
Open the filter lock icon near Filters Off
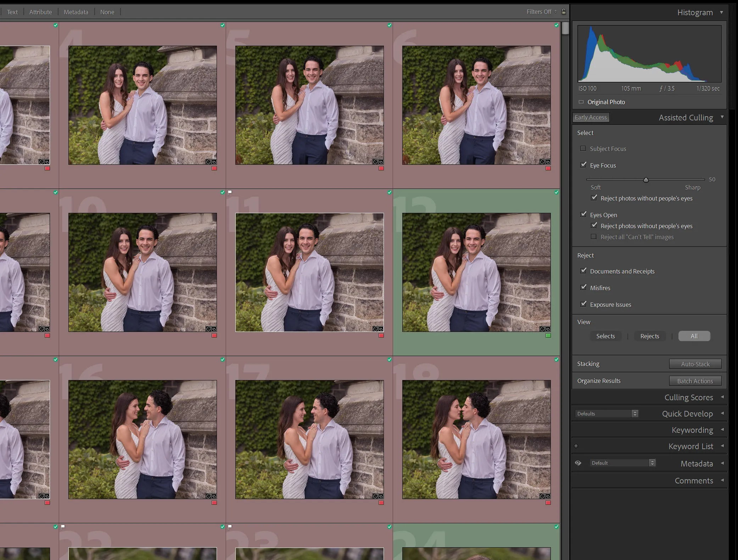click(x=564, y=11)
